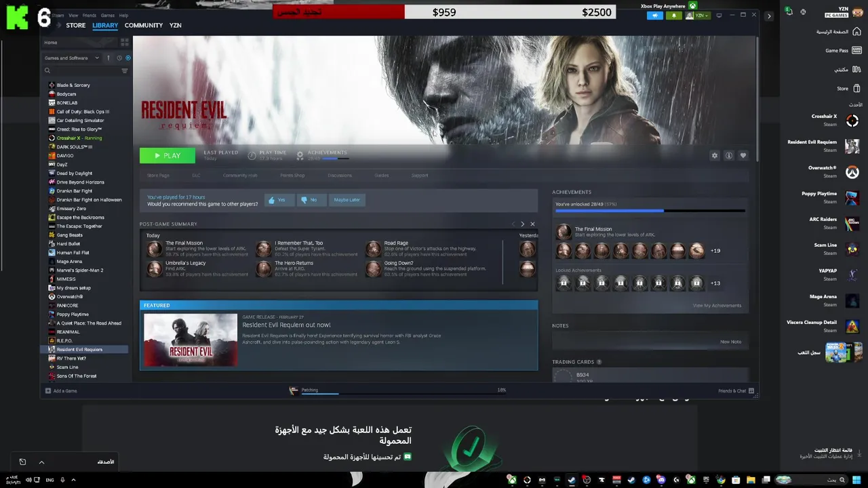Expand the Games and Software filter dropdown
This screenshot has height=488, width=868.
72,58
